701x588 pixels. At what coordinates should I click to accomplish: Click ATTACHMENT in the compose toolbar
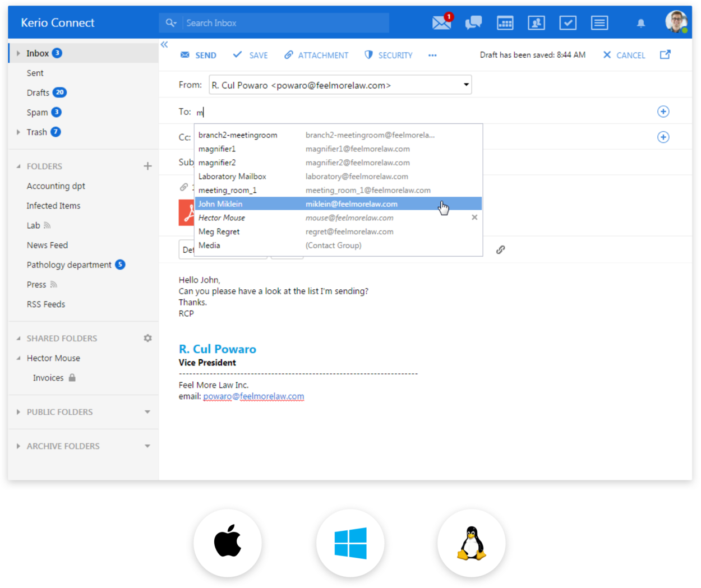click(316, 55)
